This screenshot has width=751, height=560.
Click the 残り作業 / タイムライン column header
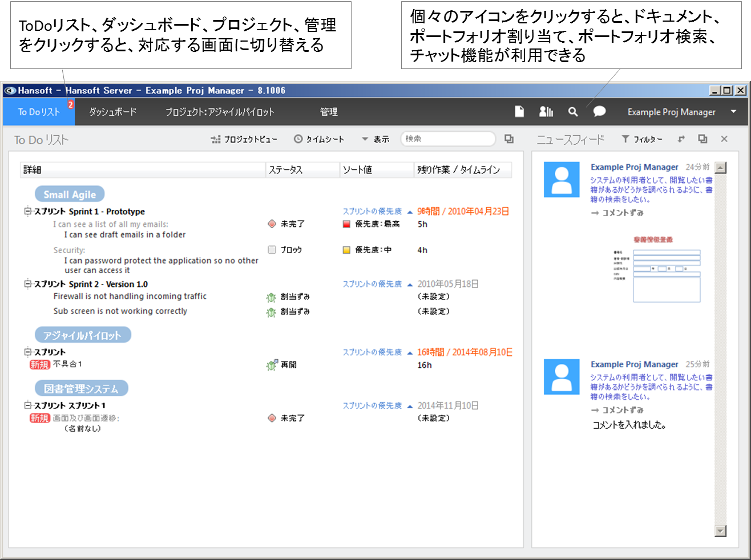[x=463, y=170]
